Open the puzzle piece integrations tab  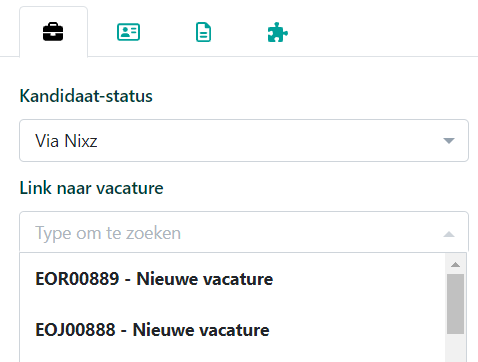[278, 32]
